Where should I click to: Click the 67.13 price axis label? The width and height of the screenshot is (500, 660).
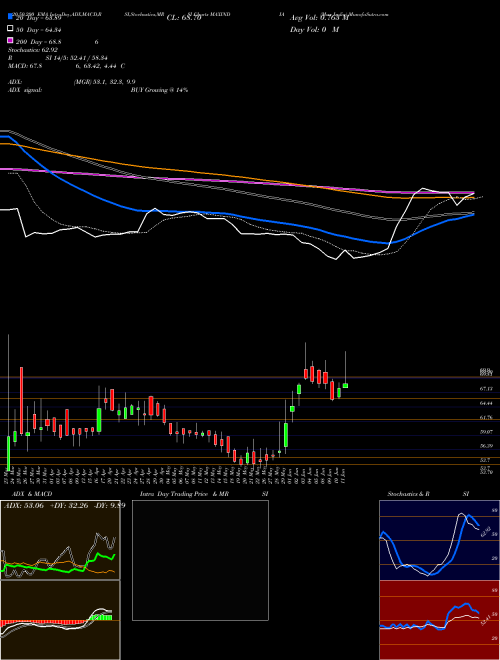[486, 389]
